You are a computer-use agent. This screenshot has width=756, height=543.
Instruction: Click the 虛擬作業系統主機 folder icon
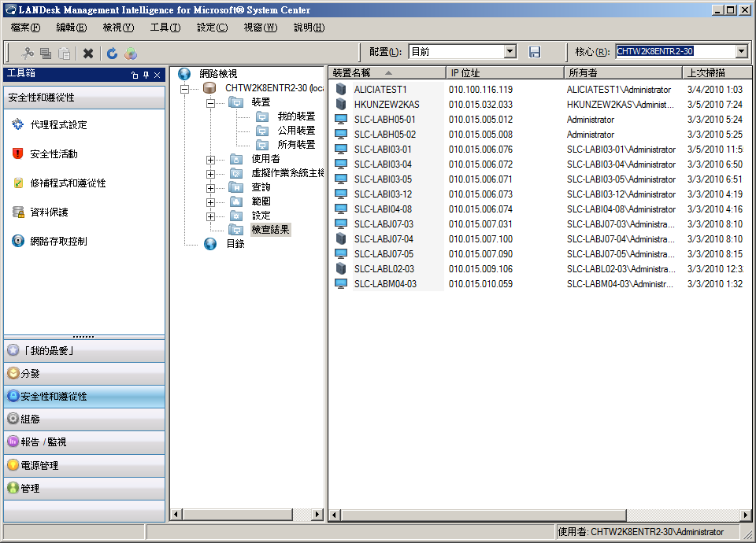coord(235,173)
